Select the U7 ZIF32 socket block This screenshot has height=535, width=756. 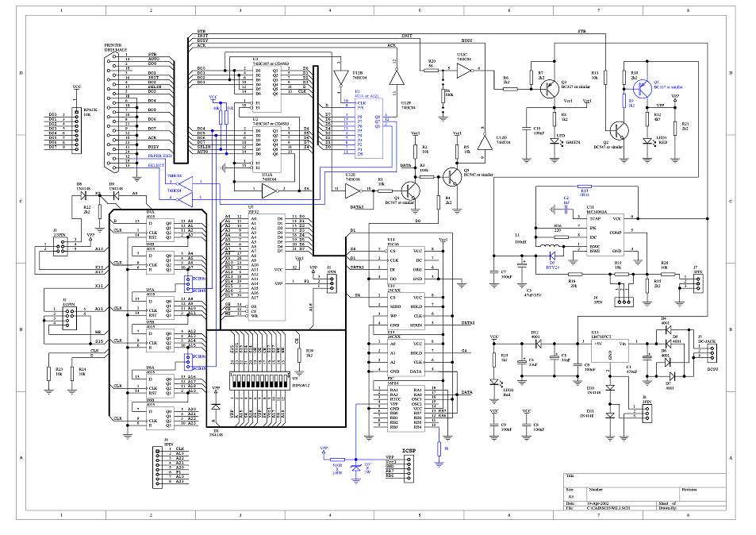coord(267,267)
